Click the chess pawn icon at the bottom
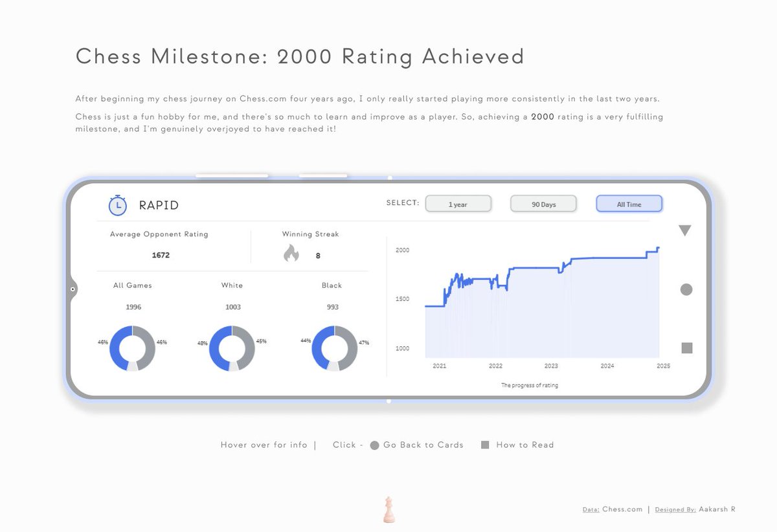The width and height of the screenshot is (777, 532). point(388,508)
